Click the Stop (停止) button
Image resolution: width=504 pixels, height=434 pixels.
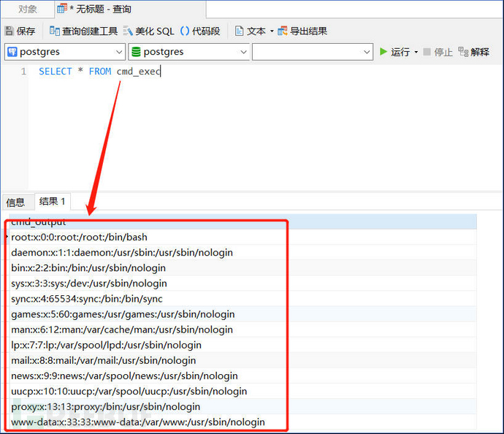pos(438,52)
